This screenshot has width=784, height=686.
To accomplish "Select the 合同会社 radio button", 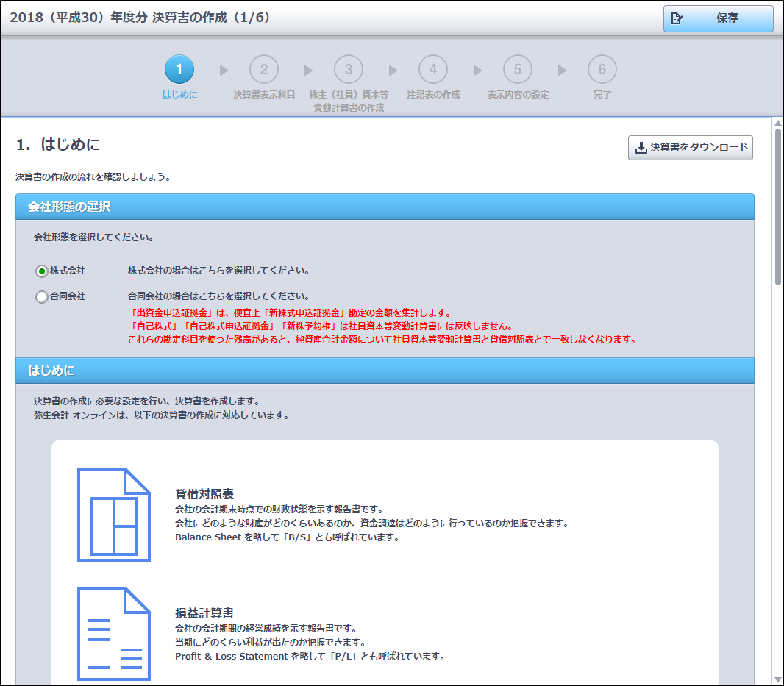I will 42,297.
